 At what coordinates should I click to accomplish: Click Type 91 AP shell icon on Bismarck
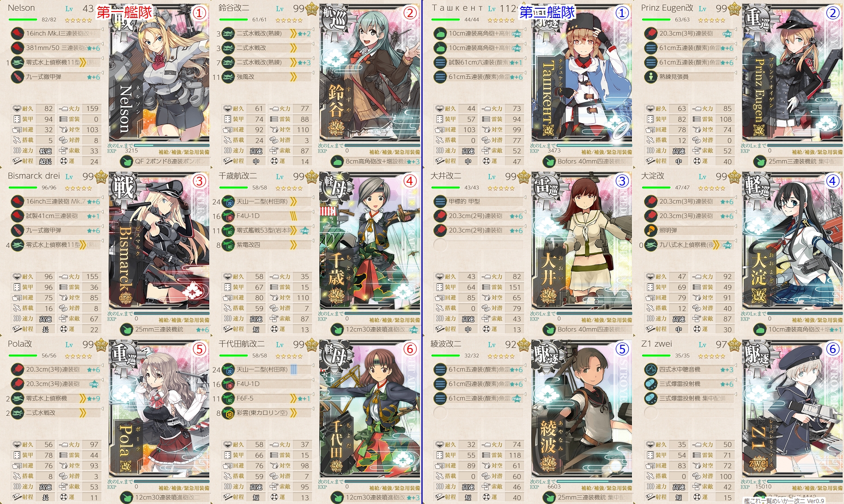[18, 230]
